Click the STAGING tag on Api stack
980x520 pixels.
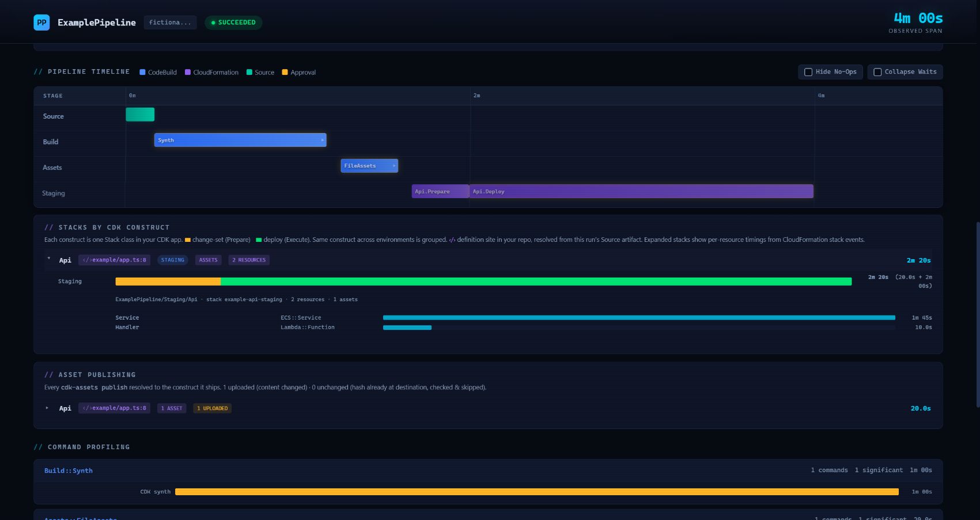(x=173, y=260)
